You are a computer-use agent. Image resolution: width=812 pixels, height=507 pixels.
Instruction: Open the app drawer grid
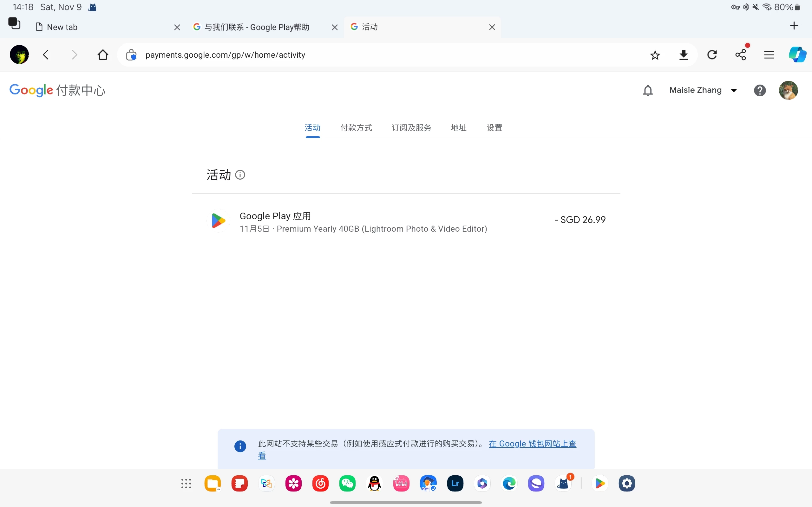point(186,483)
